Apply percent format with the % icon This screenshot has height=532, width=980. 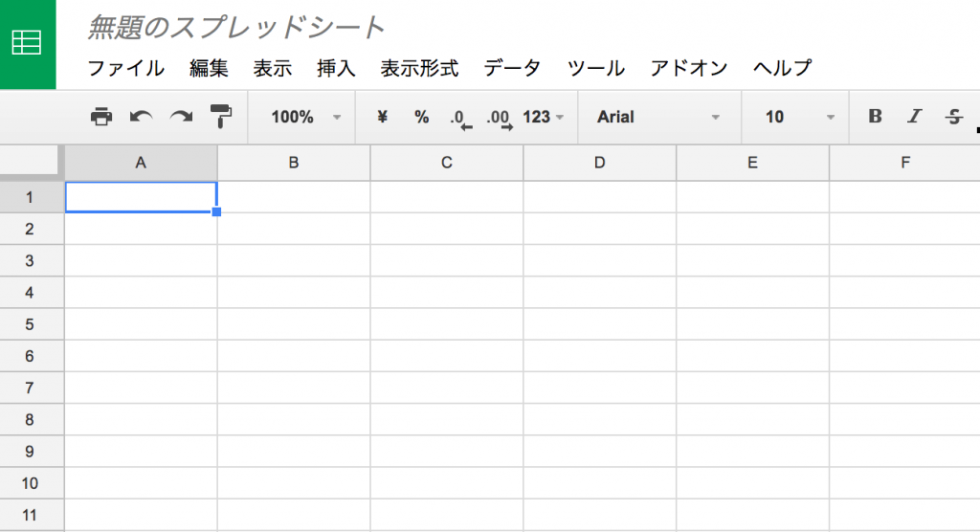coord(422,117)
